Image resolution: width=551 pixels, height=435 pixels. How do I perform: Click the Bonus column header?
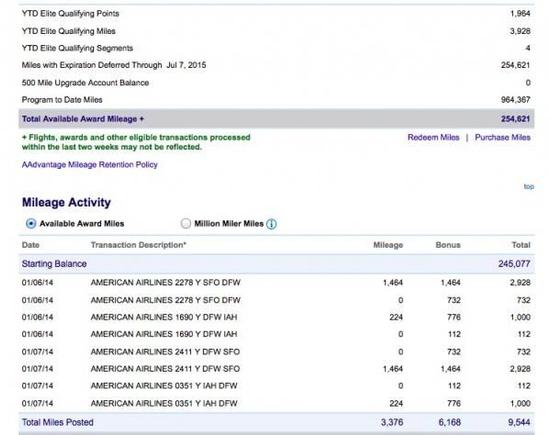click(448, 245)
